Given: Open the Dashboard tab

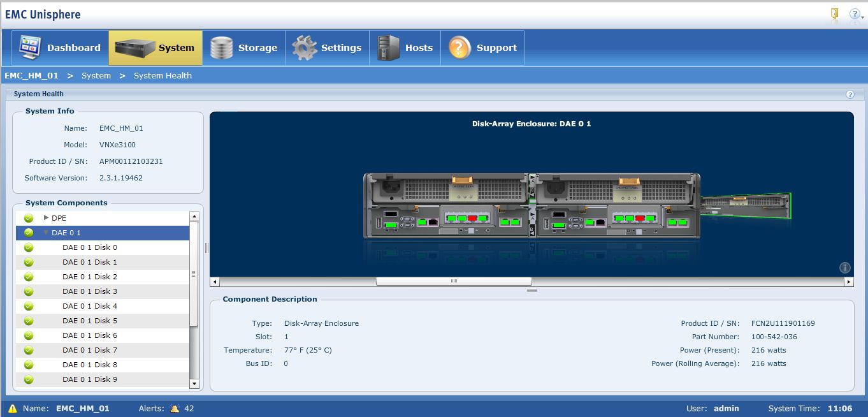Looking at the screenshot, I should click(x=60, y=48).
